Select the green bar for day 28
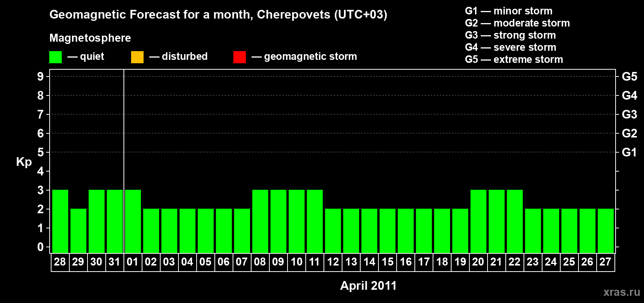 pyautogui.click(x=60, y=221)
